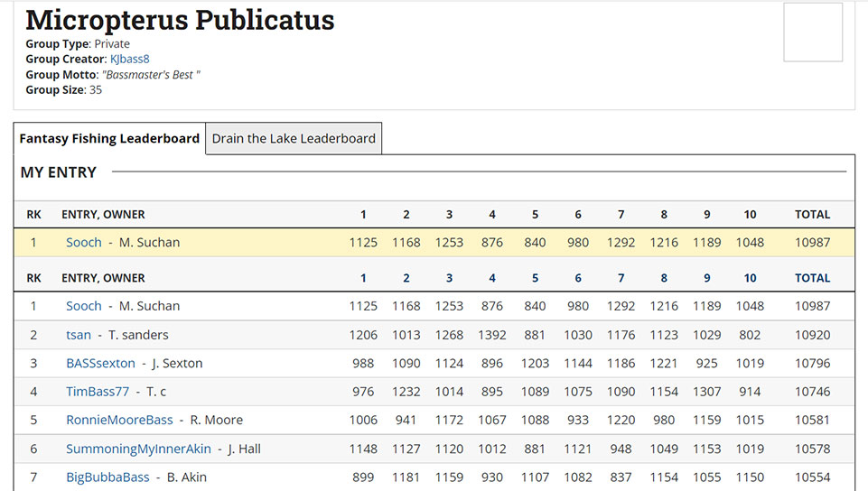Click the blank group image at top right
The width and height of the screenshot is (868, 491).
[813, 32]
